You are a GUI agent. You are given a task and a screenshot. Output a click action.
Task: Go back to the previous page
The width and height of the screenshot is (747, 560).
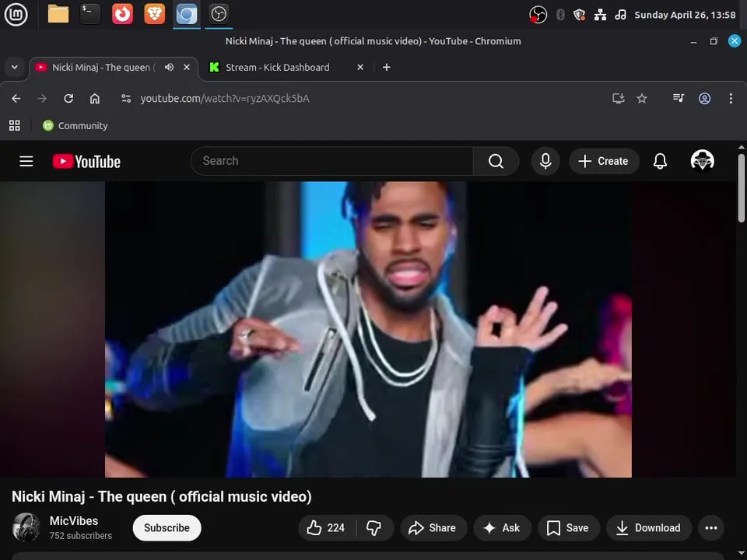click(16, 99)
